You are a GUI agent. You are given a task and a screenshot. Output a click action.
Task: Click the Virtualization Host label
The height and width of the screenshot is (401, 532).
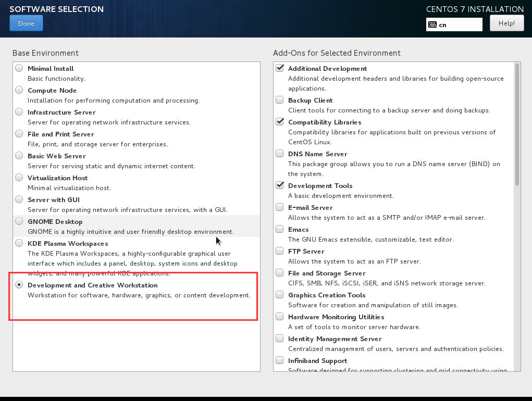point(58,178)
